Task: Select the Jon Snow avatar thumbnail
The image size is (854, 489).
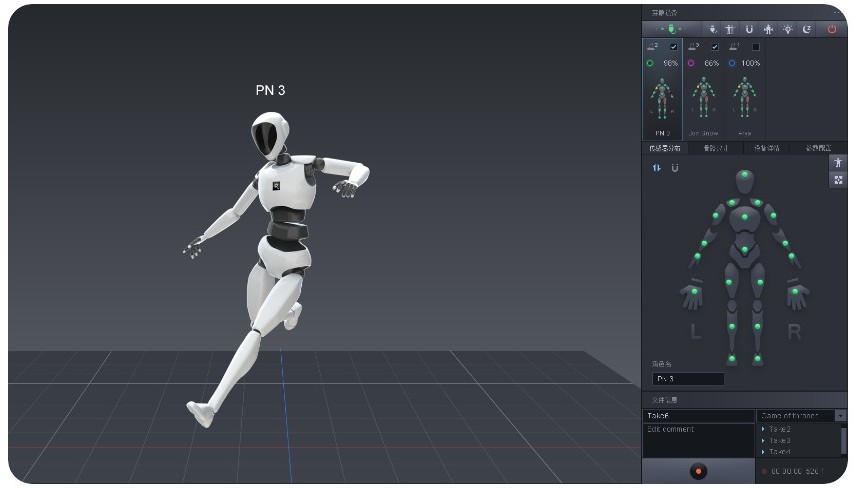Action: click(703, 100)
